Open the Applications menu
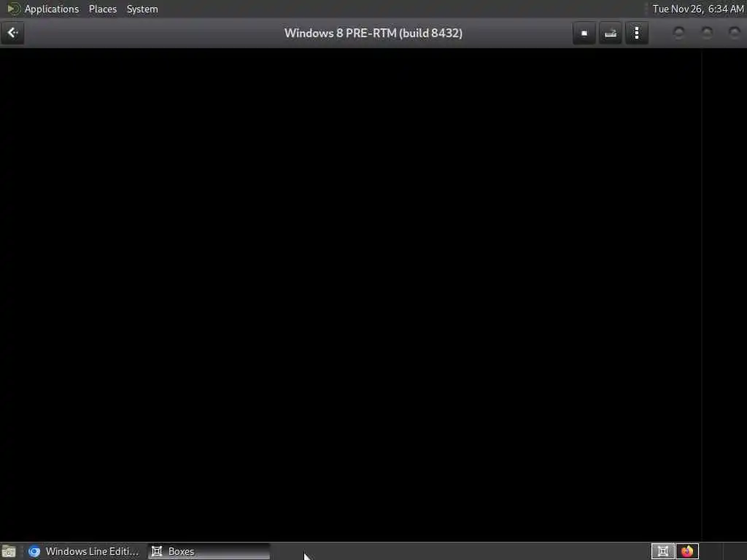This screenshot has height=560, width=747. coord(52,9)
